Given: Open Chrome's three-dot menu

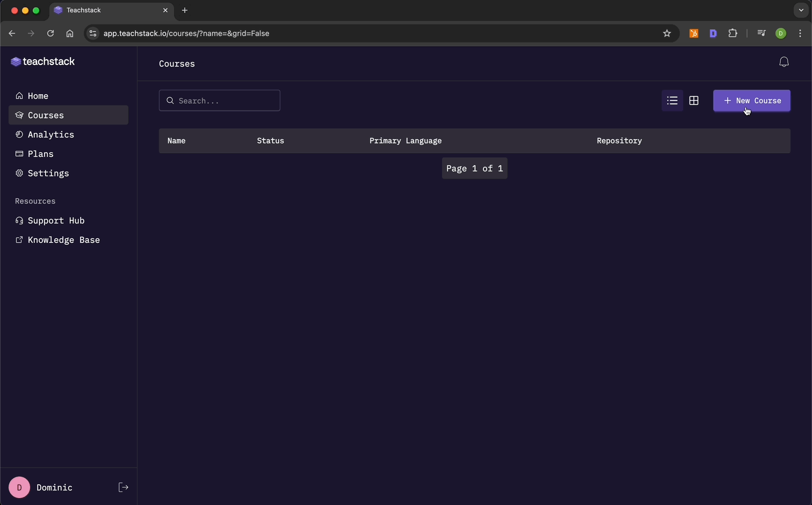Looking at the screenshot, I should point(800,33).
